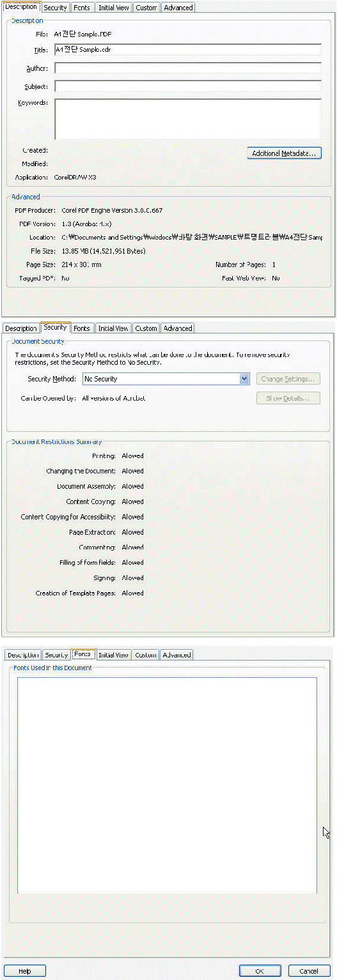Open Security tab above the Title field
This screenshot has width=337, height=980.
click(55, 8)
